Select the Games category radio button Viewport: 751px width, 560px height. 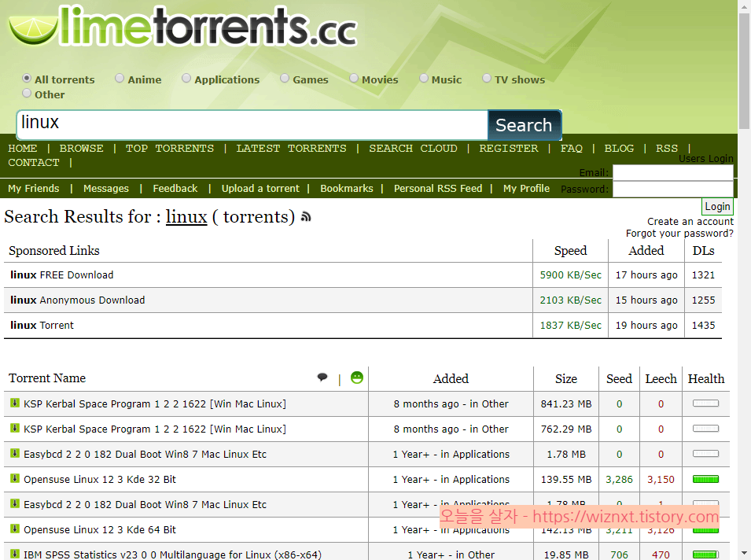point(285,78)
